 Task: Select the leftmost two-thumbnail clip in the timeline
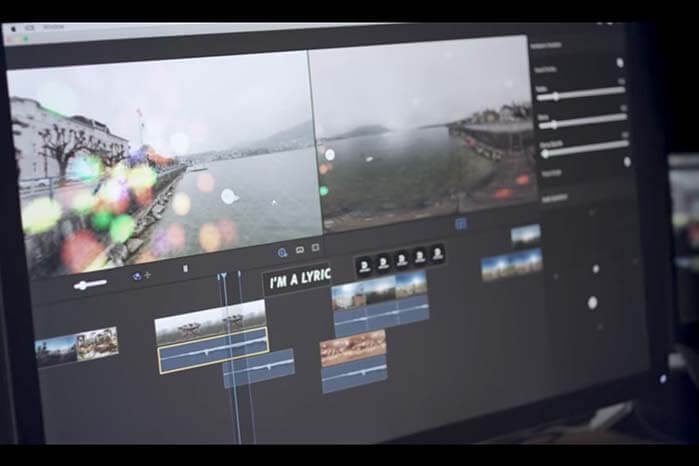77,346
